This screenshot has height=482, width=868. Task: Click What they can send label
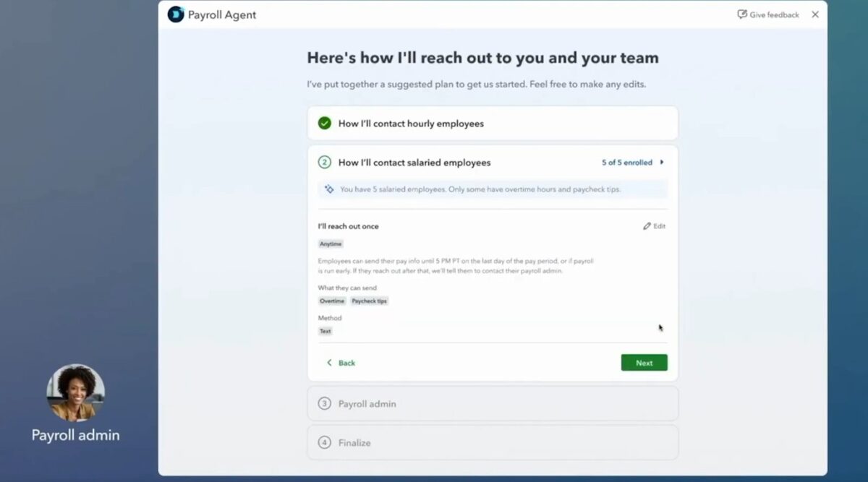coord(347,288)
